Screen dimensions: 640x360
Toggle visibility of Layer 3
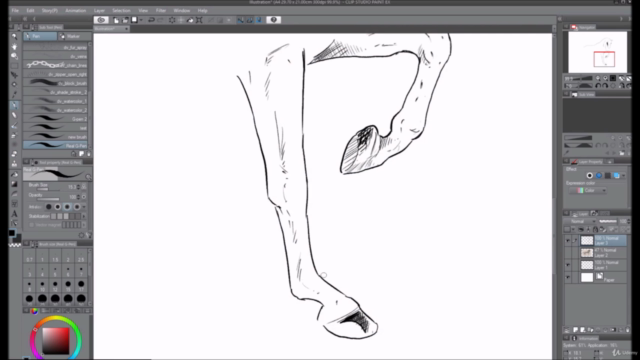coord(568,241)
